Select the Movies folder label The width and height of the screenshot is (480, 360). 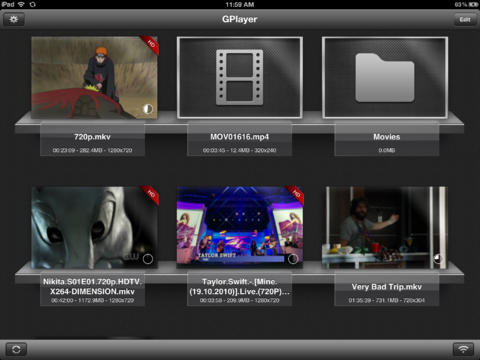[387, 137]
